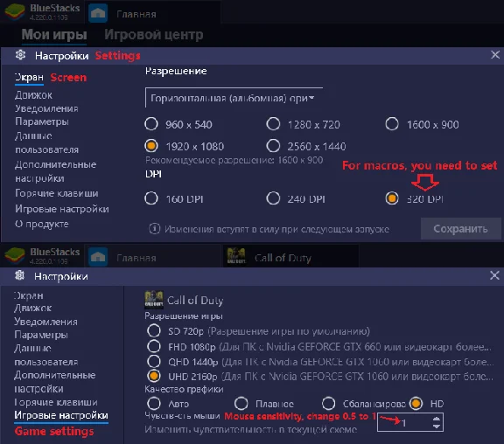Click the BlueStacks logo in the bottom window

pyautogui.click(x=15, y=256)
